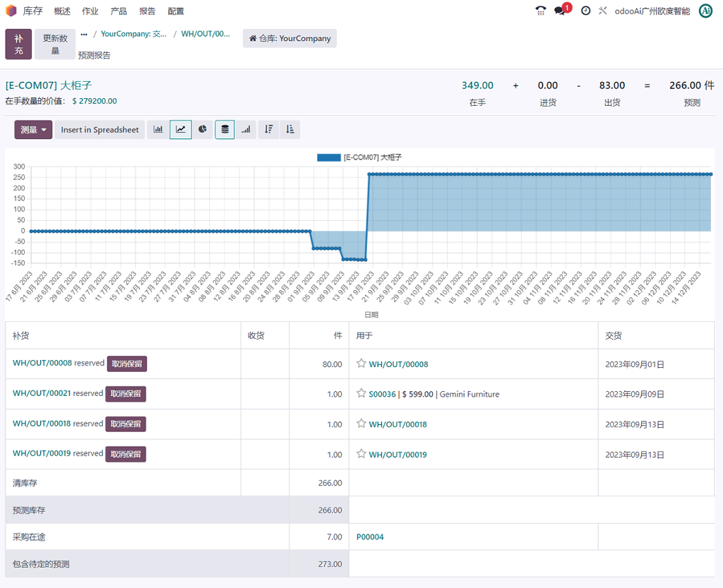This screenshot has height=588, width=723.
Task: Open the VoIP phone icon
Action: (540, 11)
